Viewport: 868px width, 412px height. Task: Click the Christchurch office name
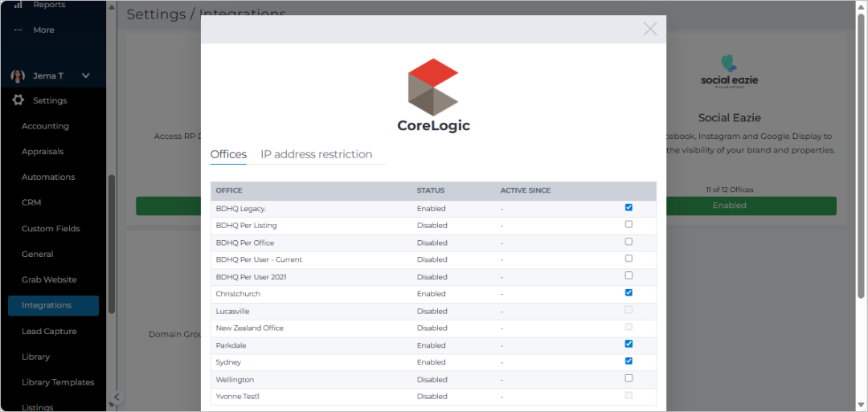click(x=238, y=294)
